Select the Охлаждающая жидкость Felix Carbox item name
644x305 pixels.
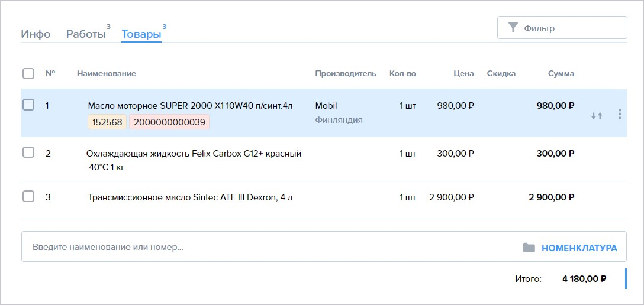(x=194, y=160)
